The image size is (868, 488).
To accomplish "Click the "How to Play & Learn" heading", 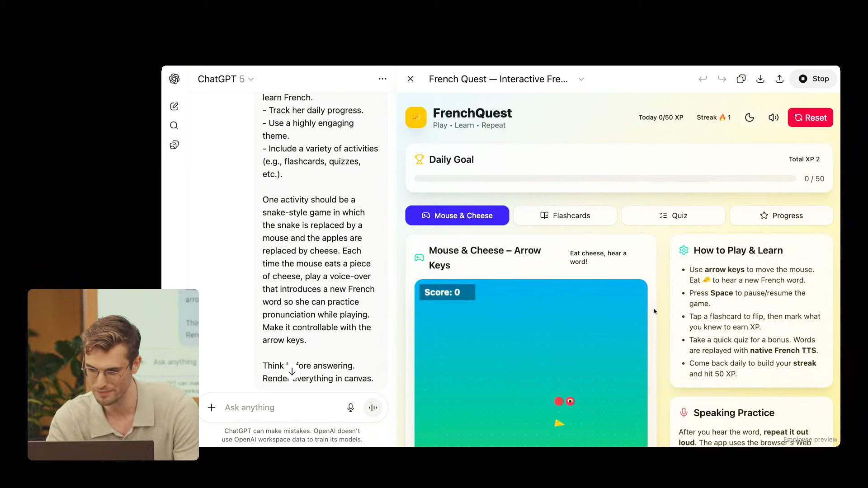I will [x=738, y=250].
